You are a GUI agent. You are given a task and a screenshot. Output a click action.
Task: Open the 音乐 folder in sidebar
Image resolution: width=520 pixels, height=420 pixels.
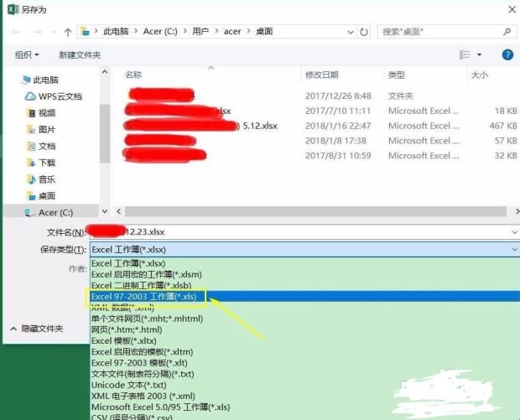pyautogui.click(x=41, y=179)
